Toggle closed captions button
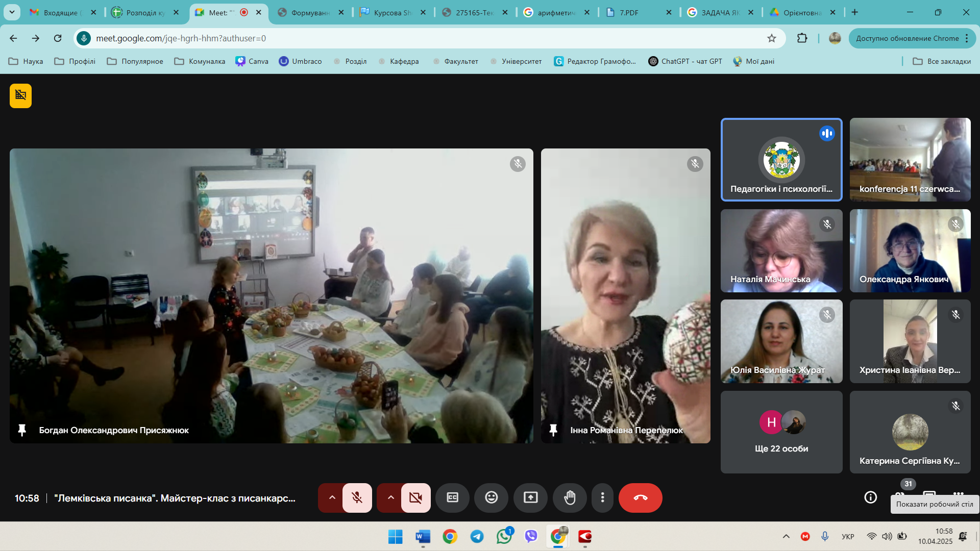This screenshot has height=551, width=980. (452, 497)
